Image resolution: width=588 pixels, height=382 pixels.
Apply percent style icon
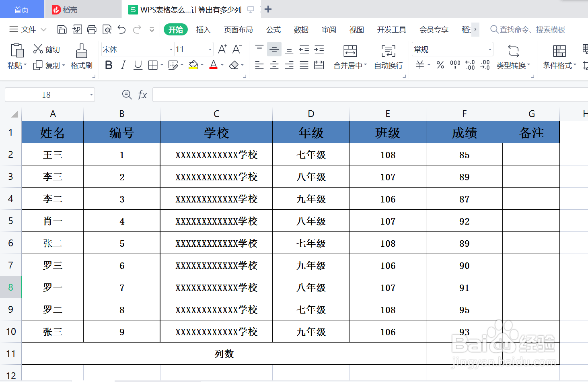(x=440, y=65)
